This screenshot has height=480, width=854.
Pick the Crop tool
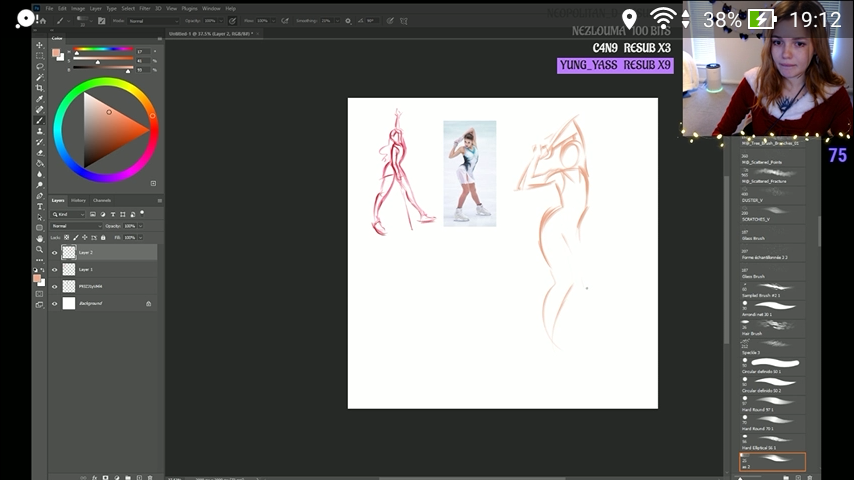click(x=40, y=88)
